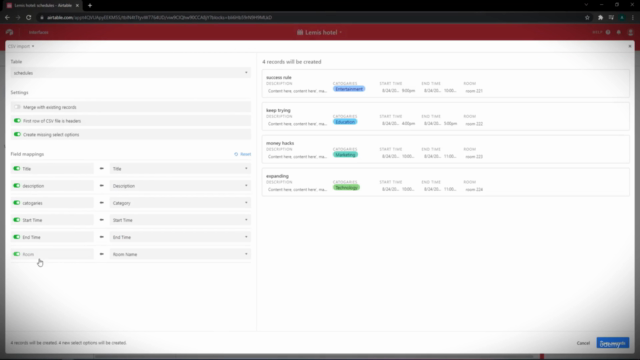Select the success rule record preview
The height and width of the screenshot is (360, 640).
[445, 84]
